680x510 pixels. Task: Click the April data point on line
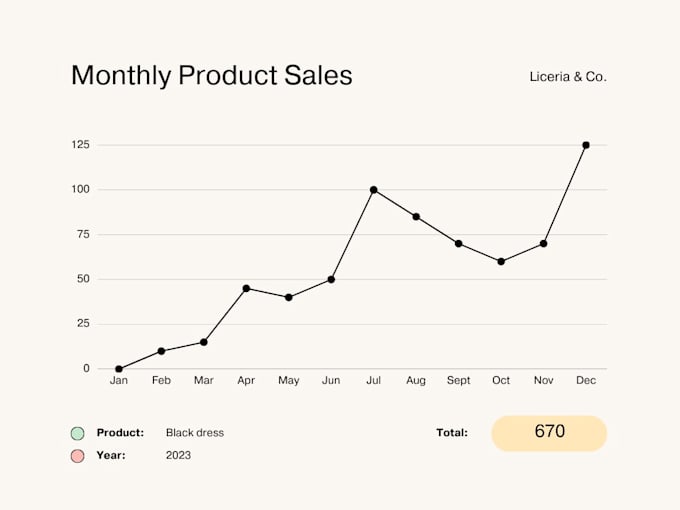pos(246,288)
